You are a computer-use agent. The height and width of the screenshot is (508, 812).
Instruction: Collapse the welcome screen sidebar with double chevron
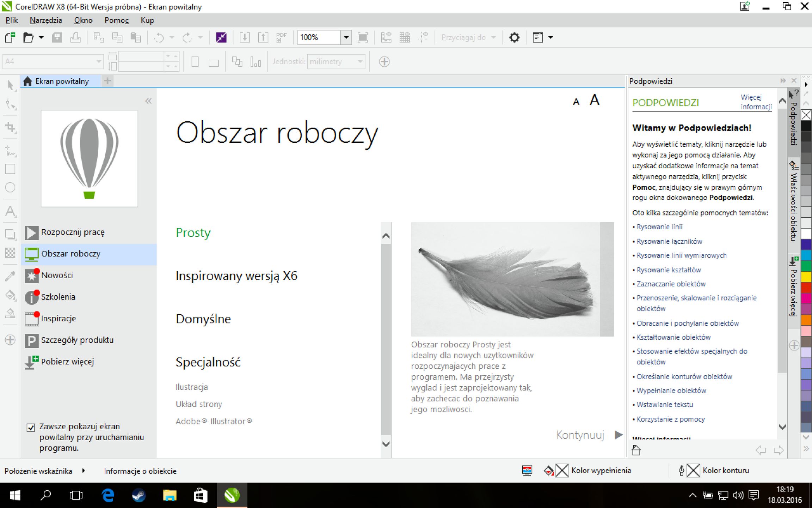pos(149,101)
